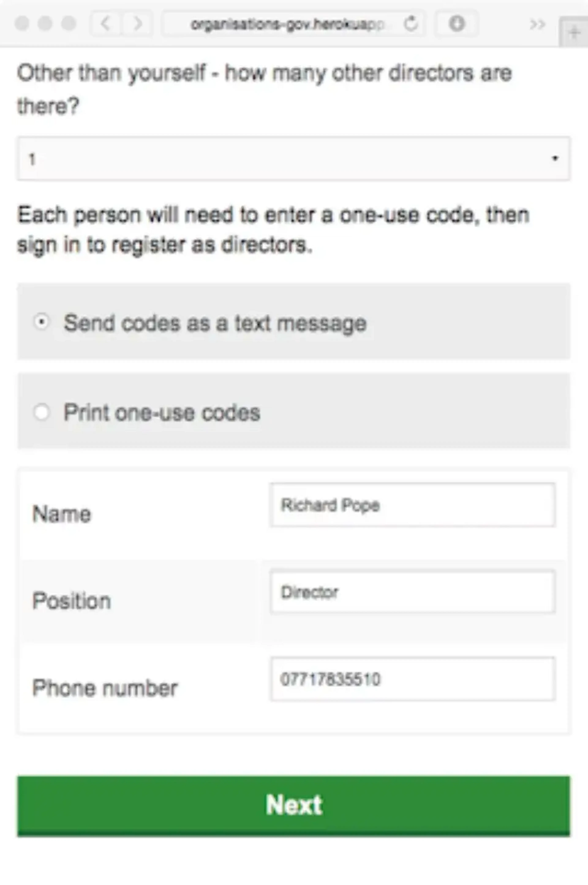This screenshot has width=588, height=885.
Task: Focus the Name field with Richard Pope
Action: (413, 505)
